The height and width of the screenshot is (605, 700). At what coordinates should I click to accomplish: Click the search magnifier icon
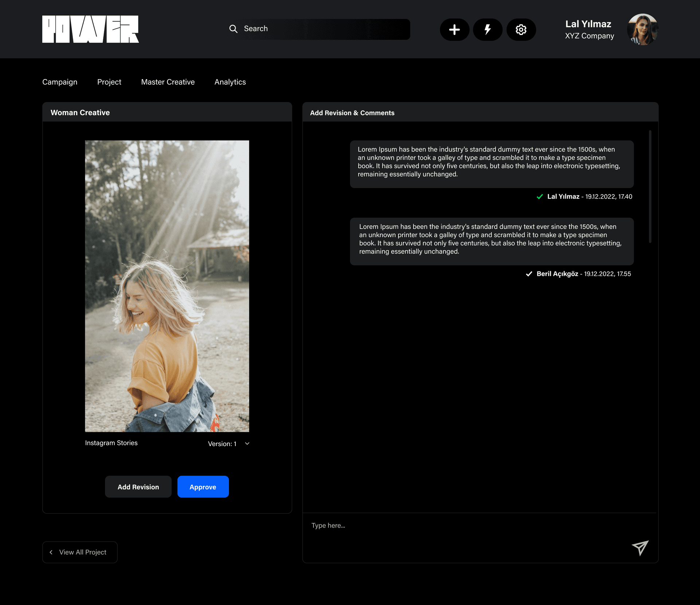pos(233,29)
